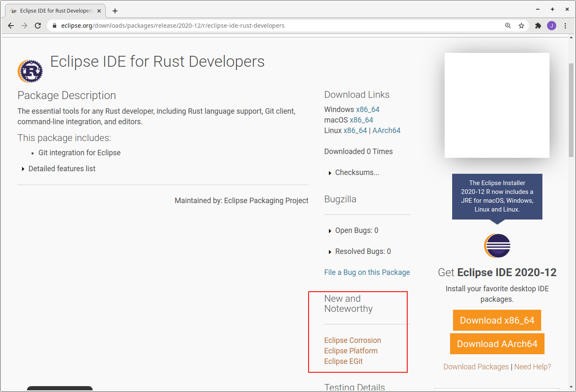
Task: Click the browser back arrow
Action: (11, 26)
